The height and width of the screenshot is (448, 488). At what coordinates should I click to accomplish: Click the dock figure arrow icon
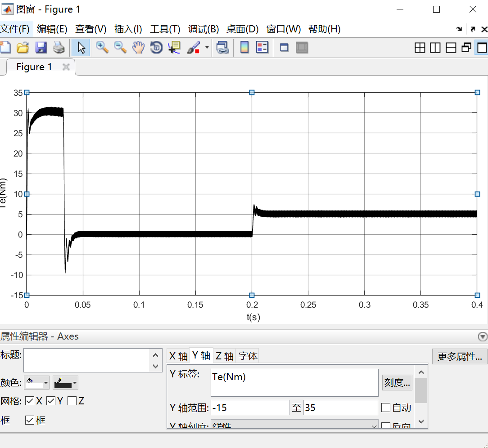459,29
